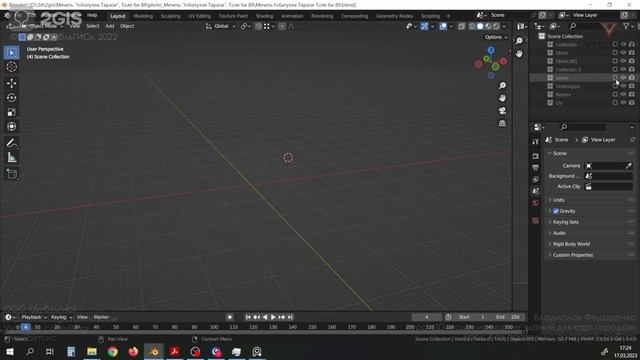Select the Transform tool
The image size is (640, 360).
pyautogui.click(x=11, y=127)
